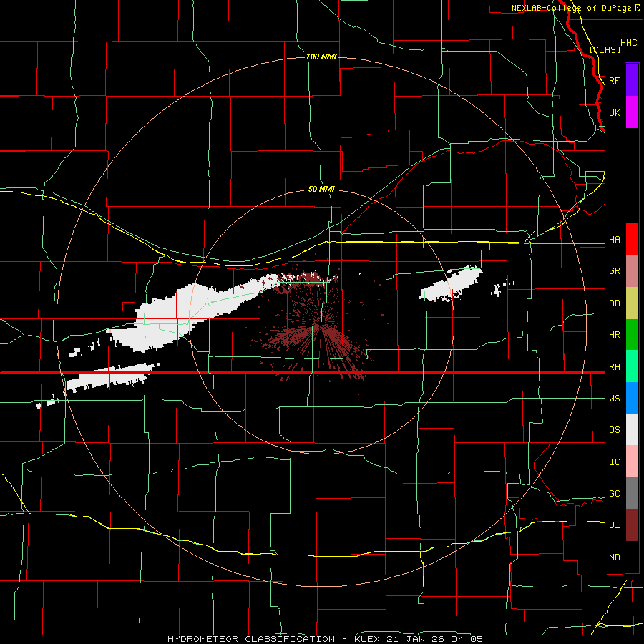Select the yellow BD legend color block
Viewport: 644px width, 644px height.
632,303
